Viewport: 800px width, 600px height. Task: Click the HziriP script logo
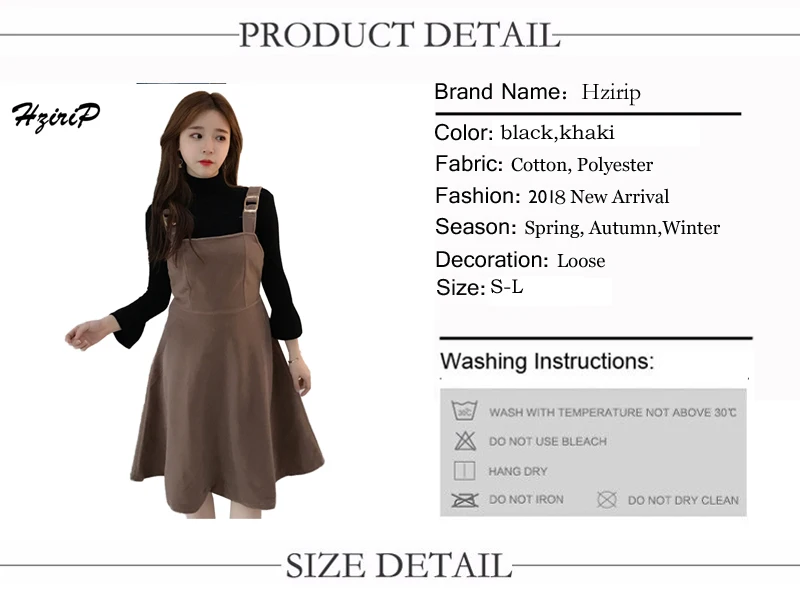click(x=56, y=116)
